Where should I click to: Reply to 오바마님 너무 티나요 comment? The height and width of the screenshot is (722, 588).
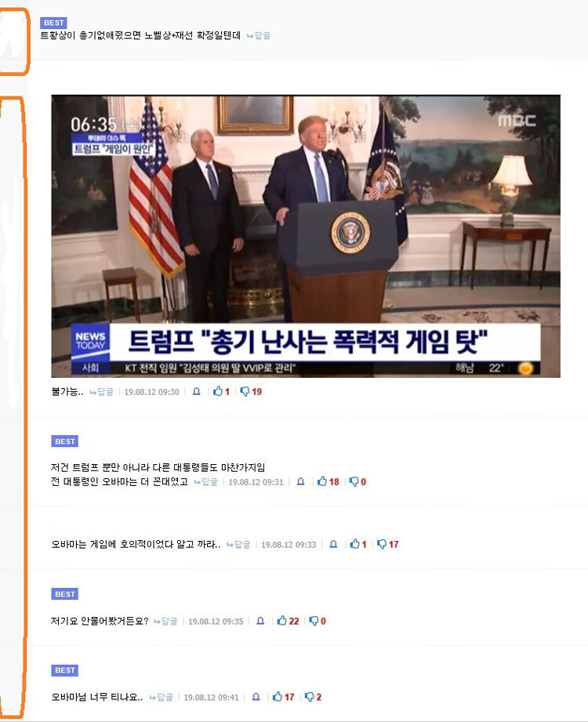click(x=162, y=697)
